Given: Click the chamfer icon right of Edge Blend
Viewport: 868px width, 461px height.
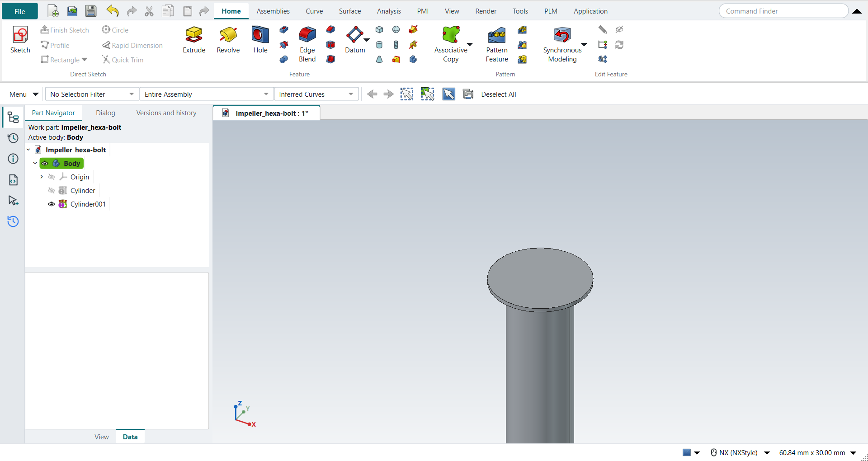Looking at the screenshot, I should point(331,30).
